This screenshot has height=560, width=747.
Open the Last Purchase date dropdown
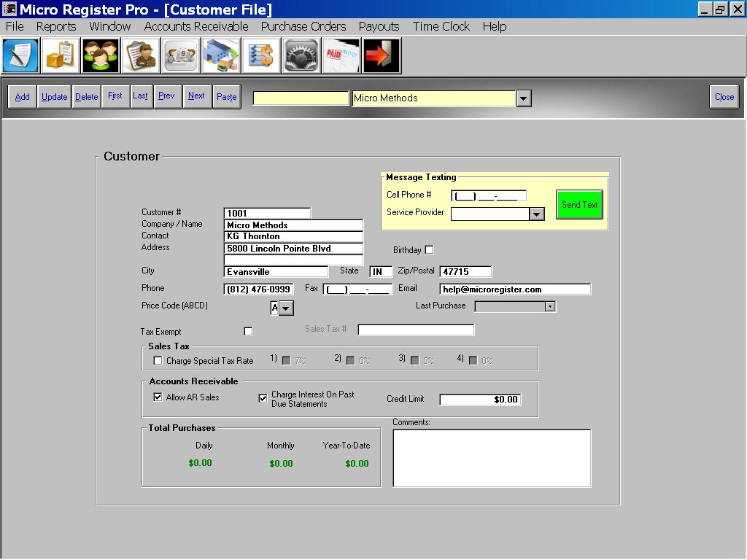click(x=550, y=307)
